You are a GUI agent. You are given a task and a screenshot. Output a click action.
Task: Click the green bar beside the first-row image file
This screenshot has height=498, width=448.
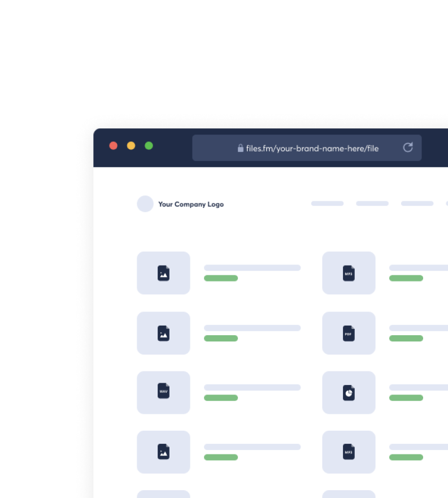221,278
